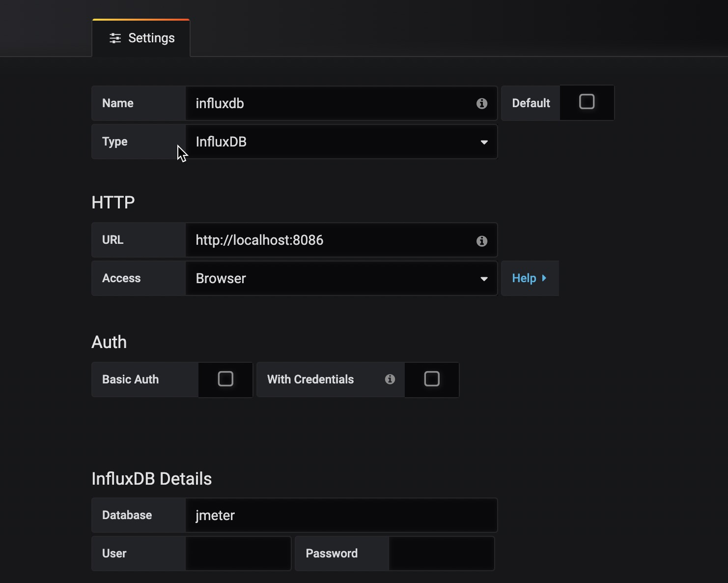Click the User field label

pyautogui.click(x=114, y=554)
